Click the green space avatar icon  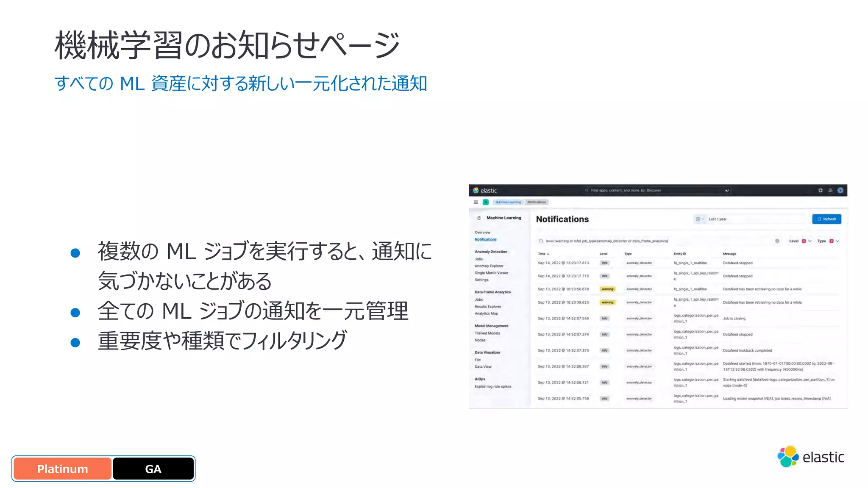click(486, 202)
